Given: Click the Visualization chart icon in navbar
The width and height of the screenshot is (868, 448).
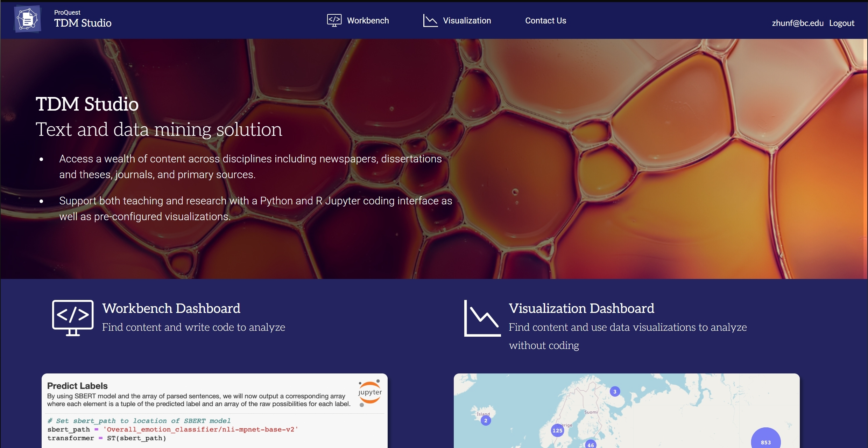Looking at the screenshot, I should [x=430, y=20].
